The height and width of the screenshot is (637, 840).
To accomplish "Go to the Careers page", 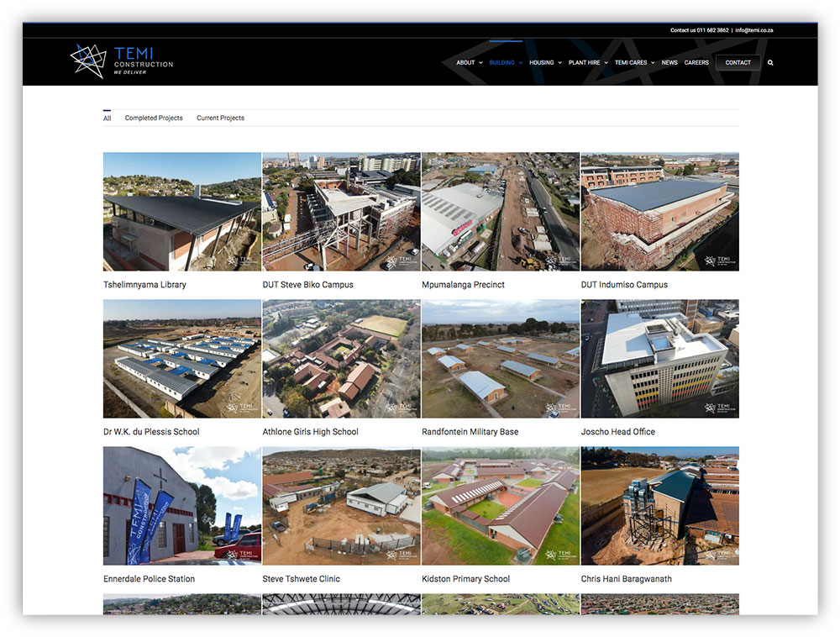I will (x=696, y=62).
